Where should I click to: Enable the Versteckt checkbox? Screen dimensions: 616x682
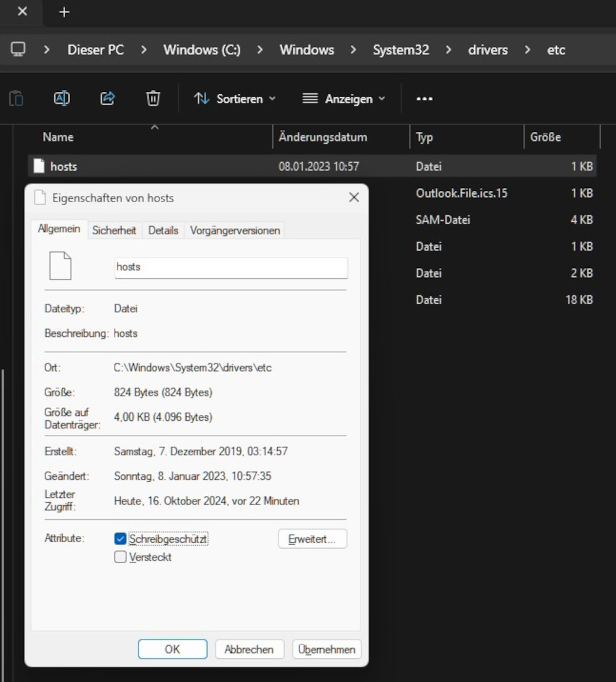tap(121, 558)
